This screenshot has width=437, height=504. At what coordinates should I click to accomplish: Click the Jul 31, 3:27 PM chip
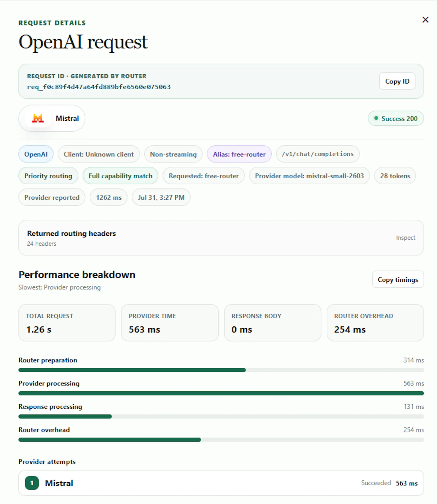coord(161,197)
